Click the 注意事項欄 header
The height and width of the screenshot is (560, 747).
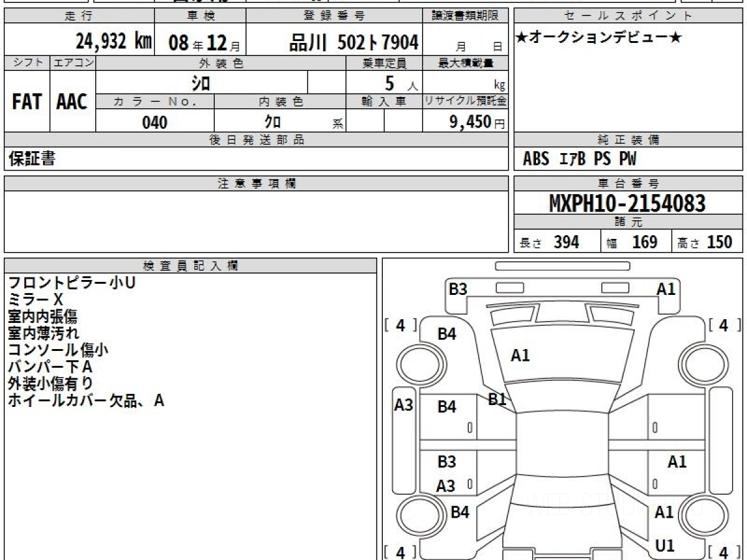[256, 183]
